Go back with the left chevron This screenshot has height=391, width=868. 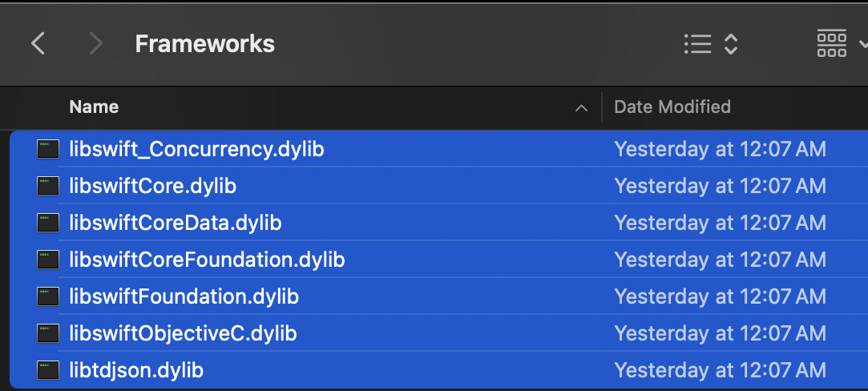coord(38,43)
